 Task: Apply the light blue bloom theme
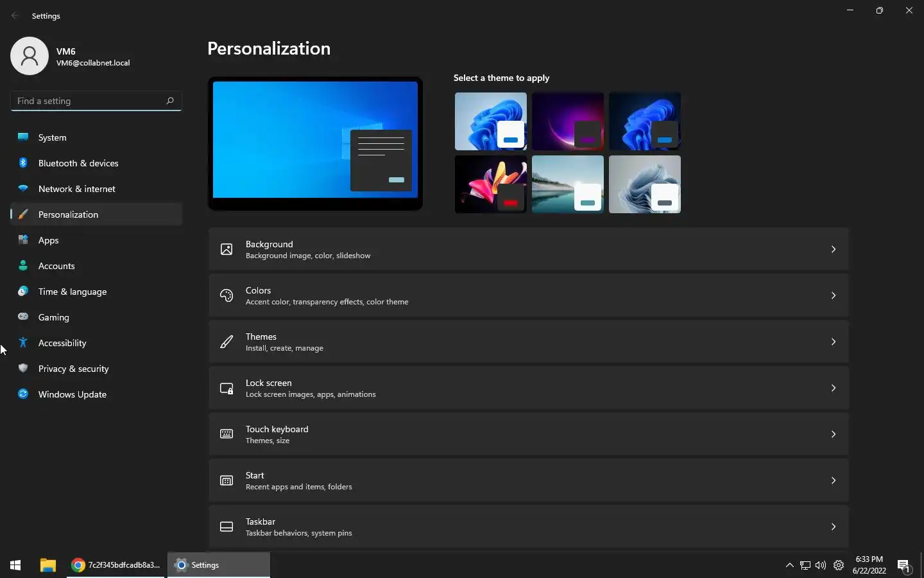click(491, 121)
